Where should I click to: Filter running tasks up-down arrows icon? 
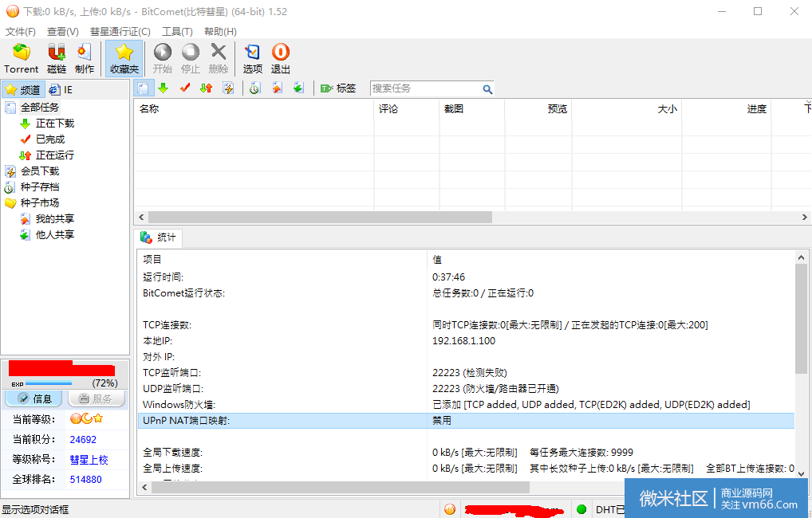(206, 88)
